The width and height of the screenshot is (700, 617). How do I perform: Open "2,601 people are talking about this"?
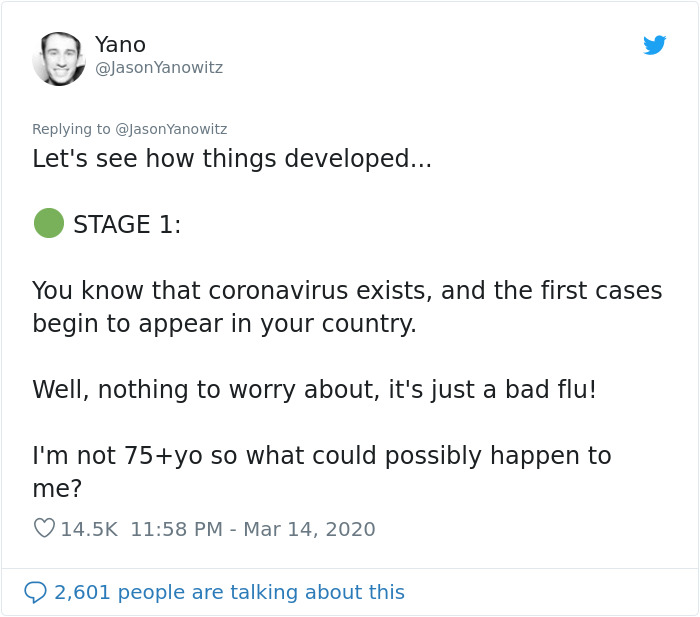coord(229,592)
